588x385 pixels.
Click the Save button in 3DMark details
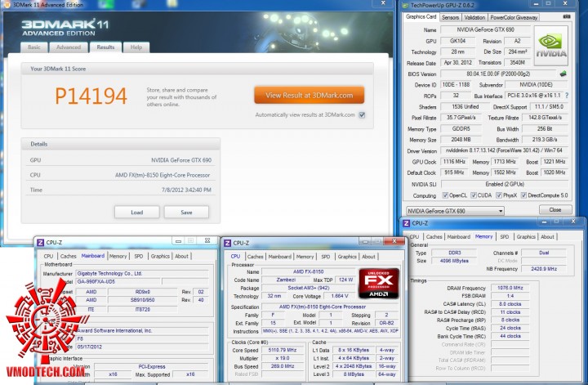tap(186, 213)
